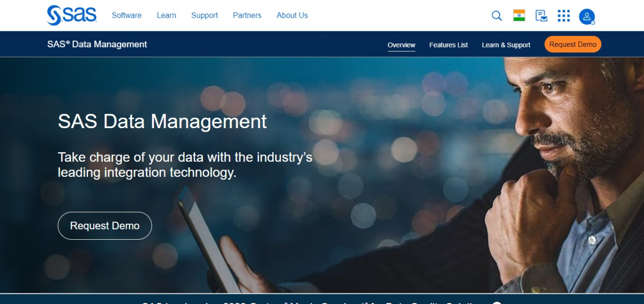Open the contact form icon
The height and width of the screenshot is (304, 644).
point(541,16)
